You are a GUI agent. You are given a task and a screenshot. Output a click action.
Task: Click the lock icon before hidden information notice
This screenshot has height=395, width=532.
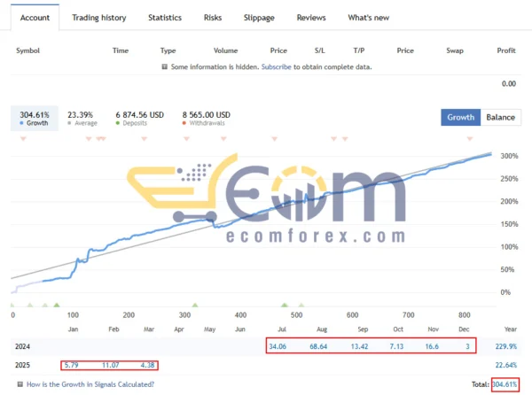pyautogui.click(x=165, y=67)
